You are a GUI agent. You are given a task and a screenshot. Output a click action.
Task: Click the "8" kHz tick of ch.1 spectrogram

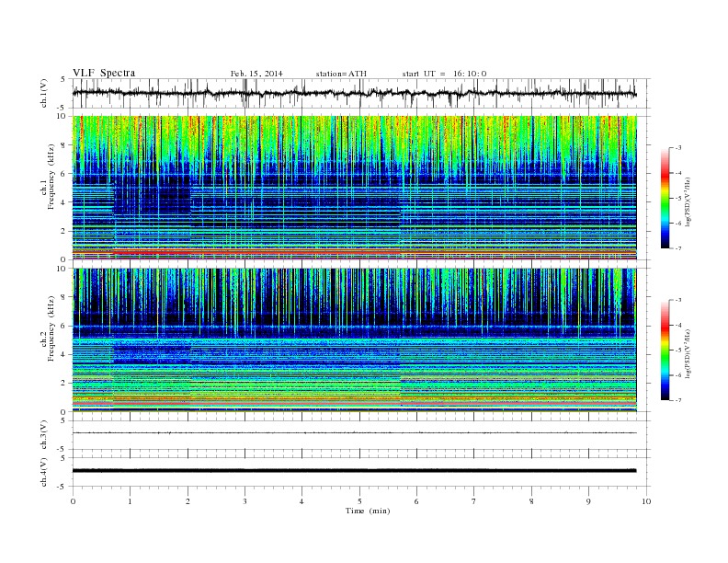(63, 145)
